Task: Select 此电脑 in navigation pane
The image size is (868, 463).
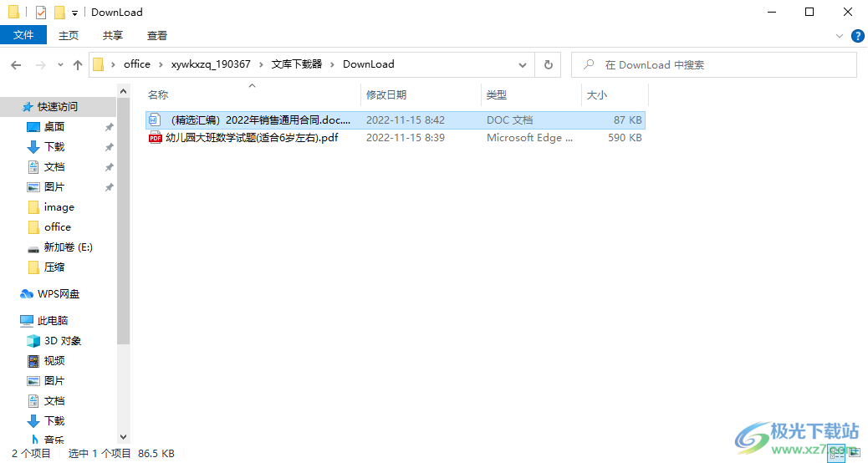Action: point(53,321)
